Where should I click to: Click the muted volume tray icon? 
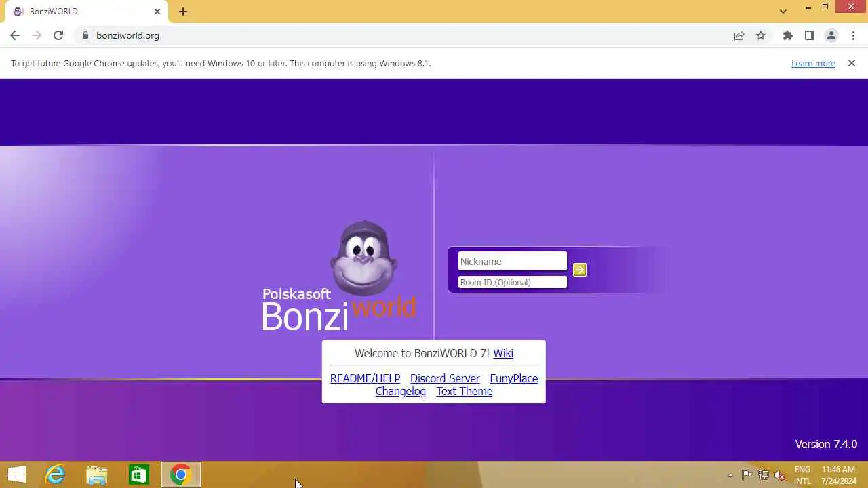click(780, 474)
